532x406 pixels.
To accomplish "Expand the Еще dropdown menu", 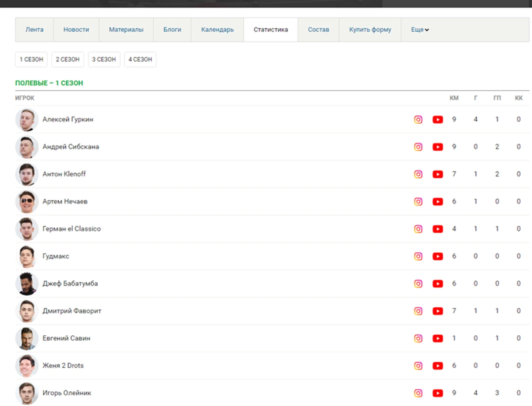I will 420,30.
